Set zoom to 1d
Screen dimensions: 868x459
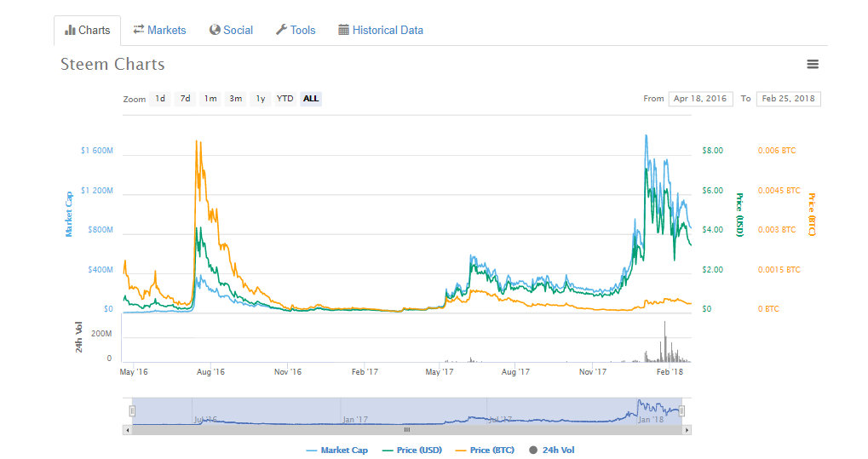coord(160,99)
